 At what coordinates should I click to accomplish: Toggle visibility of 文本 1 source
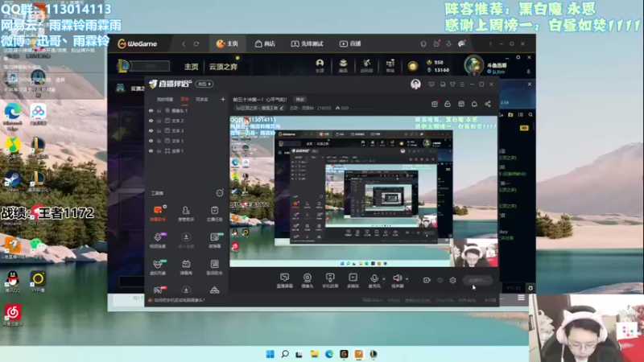pyautogui.click(x=151, y=141)
